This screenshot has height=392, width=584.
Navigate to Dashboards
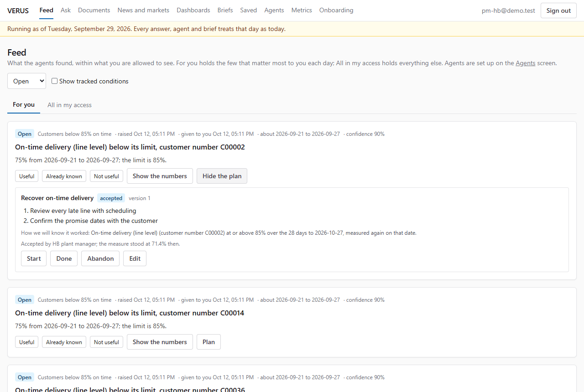[x=193, y=10]
